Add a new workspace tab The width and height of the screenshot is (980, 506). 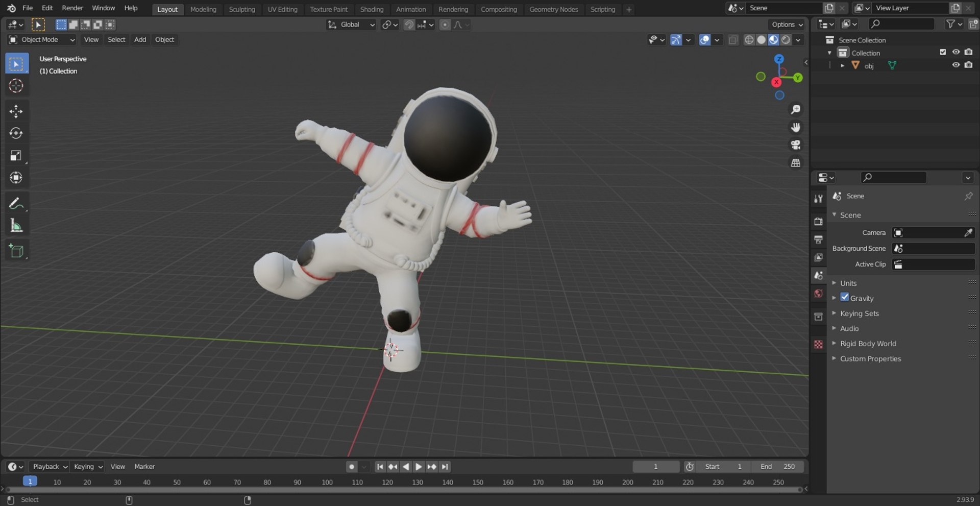(x=629, y=9)
